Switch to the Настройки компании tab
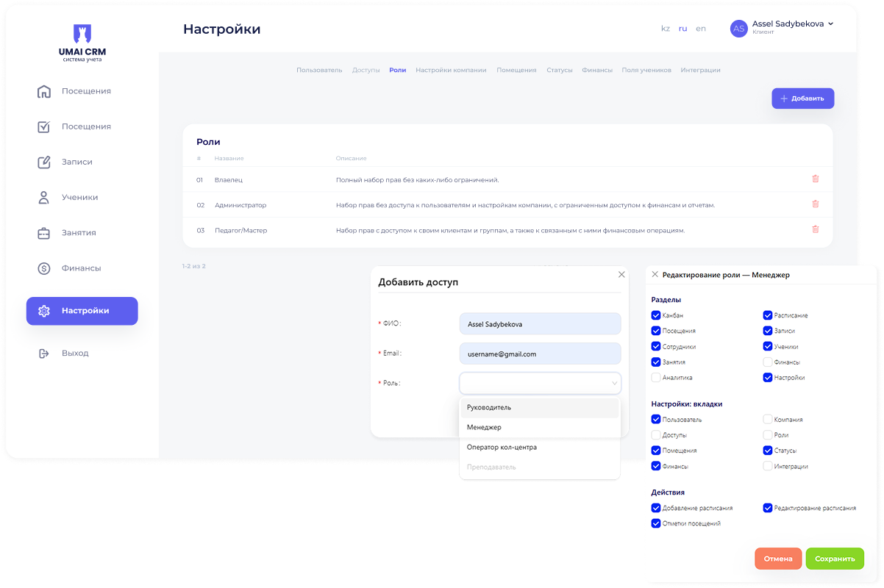Viewport: 884px width, 588px height. click(451, 71)
